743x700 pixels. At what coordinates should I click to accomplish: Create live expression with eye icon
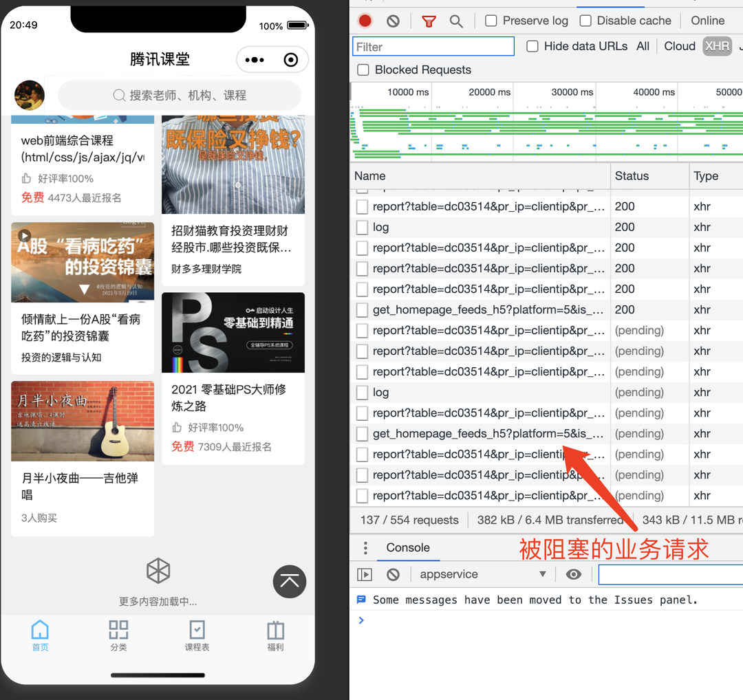point(573,574)
